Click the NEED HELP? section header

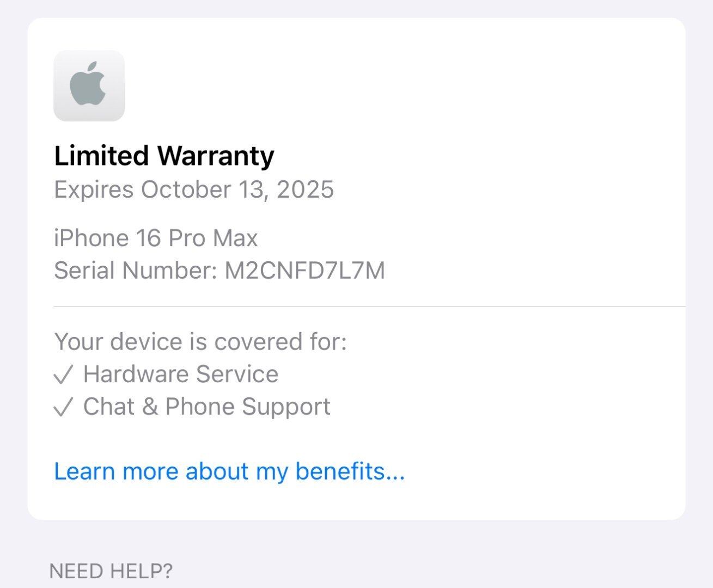(111, 571)
